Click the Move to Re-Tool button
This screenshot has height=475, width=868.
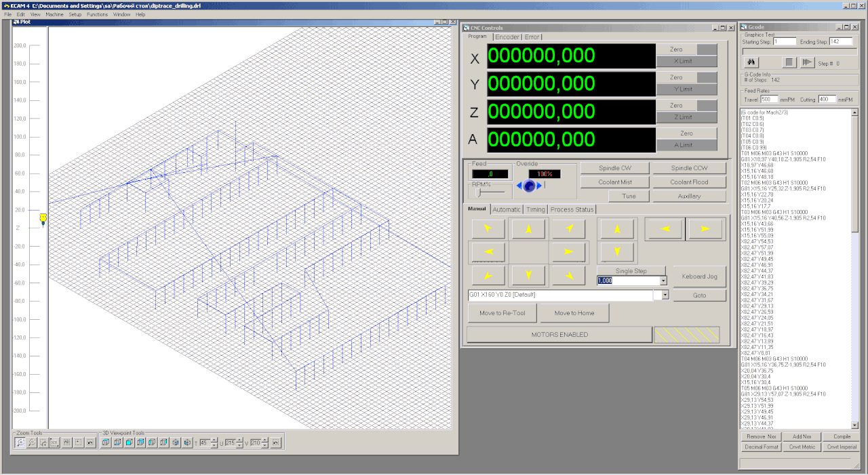tap(502, 313)
